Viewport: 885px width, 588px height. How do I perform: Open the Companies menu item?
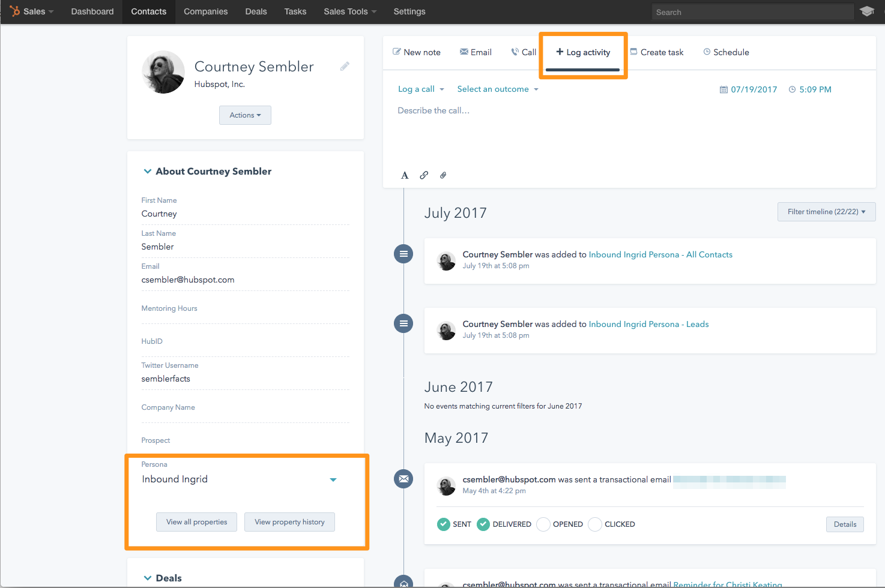click(206, 11)
